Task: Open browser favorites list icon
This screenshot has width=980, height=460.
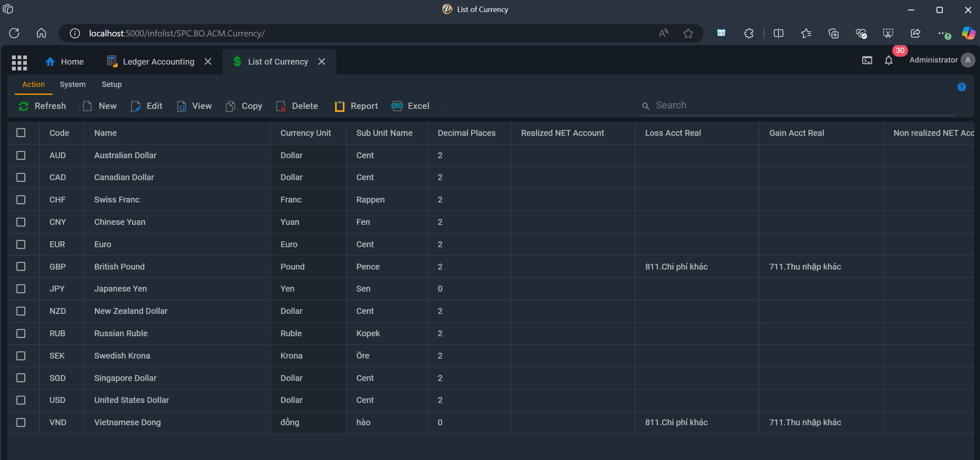Action: tap(806, 33)
